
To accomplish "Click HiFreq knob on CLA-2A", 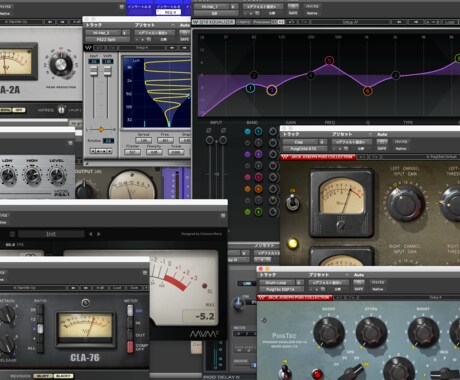I will [61, 110].
